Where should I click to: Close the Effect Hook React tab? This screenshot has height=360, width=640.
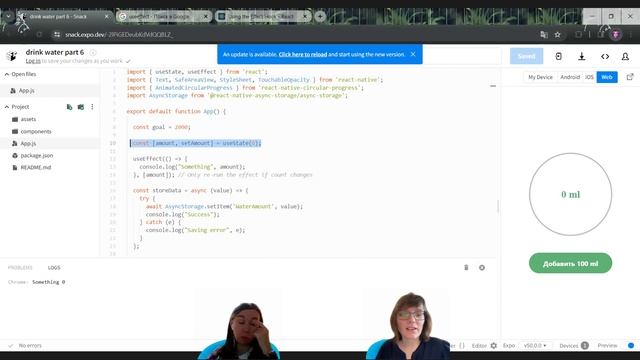[x=304, y=16]
